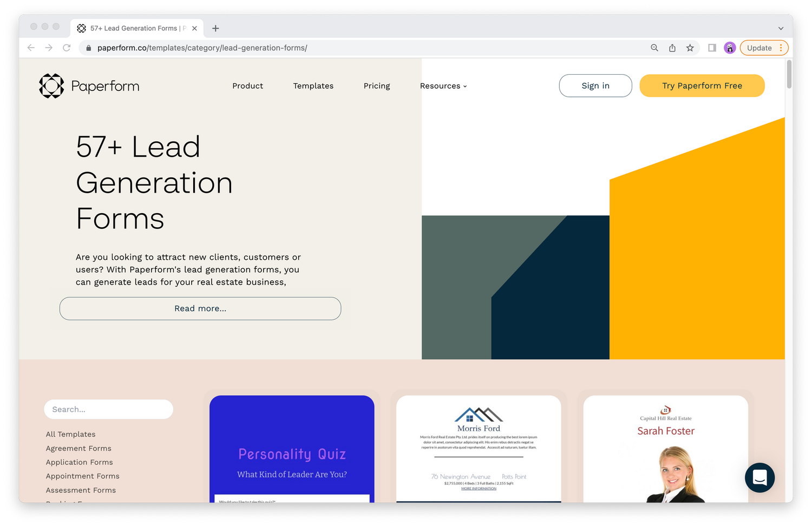Expand the Resources dropdown menu
The height and width of the screenshot is (526, 812).
point(443,86)
